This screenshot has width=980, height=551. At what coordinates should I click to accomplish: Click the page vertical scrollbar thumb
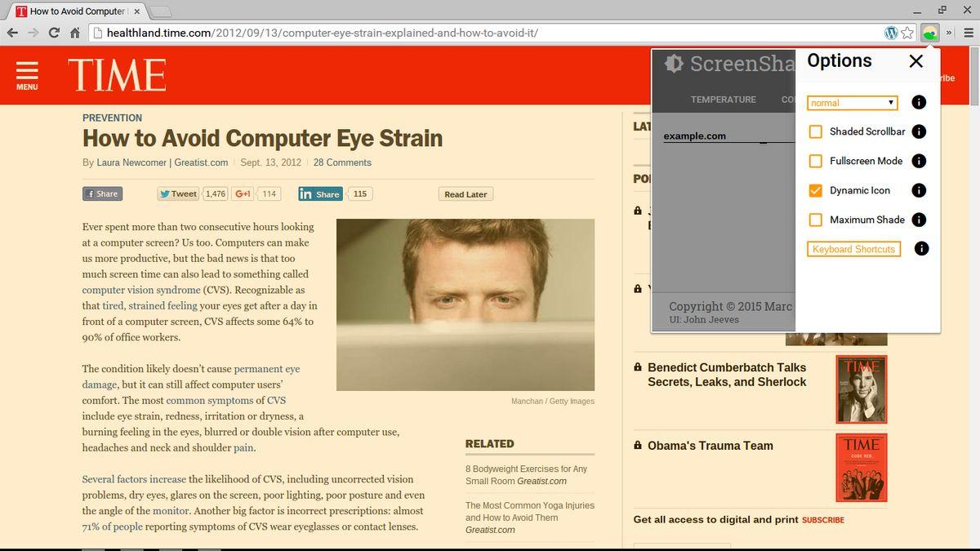pos(974,78)
